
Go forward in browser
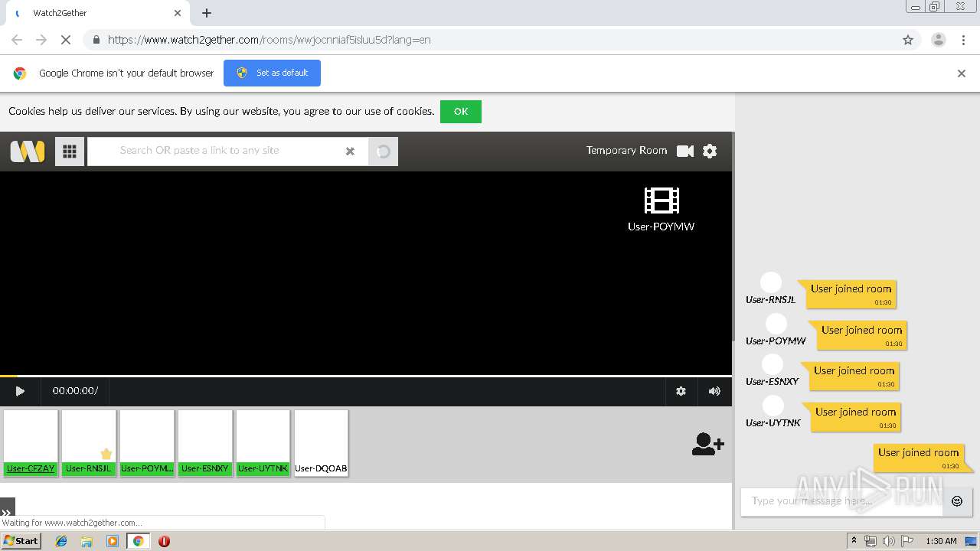[x=41, y=40]
